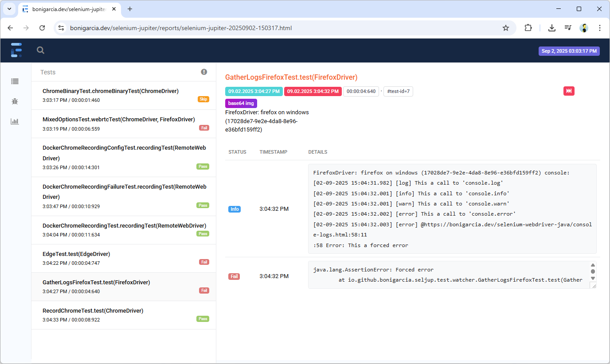Click the Fail badge on EdgeTest

click(204, 262)
